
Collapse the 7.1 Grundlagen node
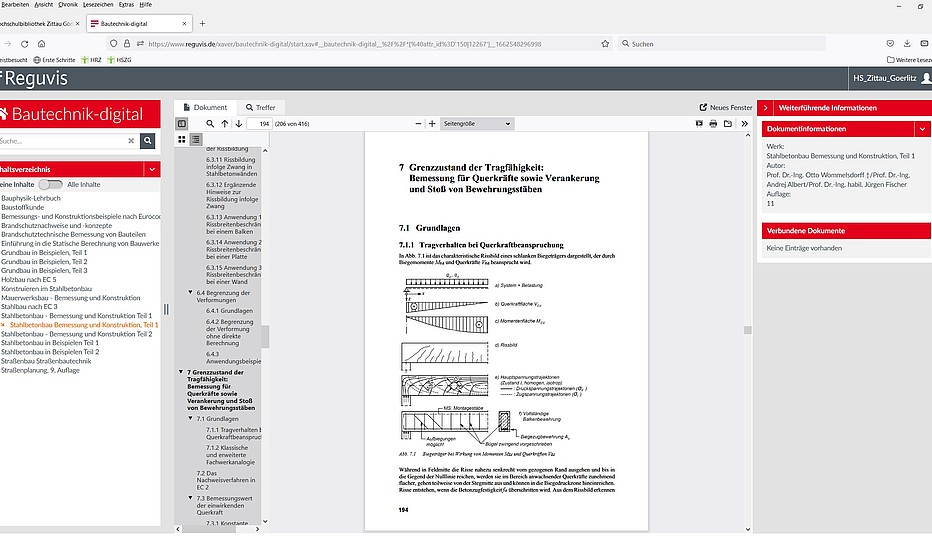[x=190, y=418]
